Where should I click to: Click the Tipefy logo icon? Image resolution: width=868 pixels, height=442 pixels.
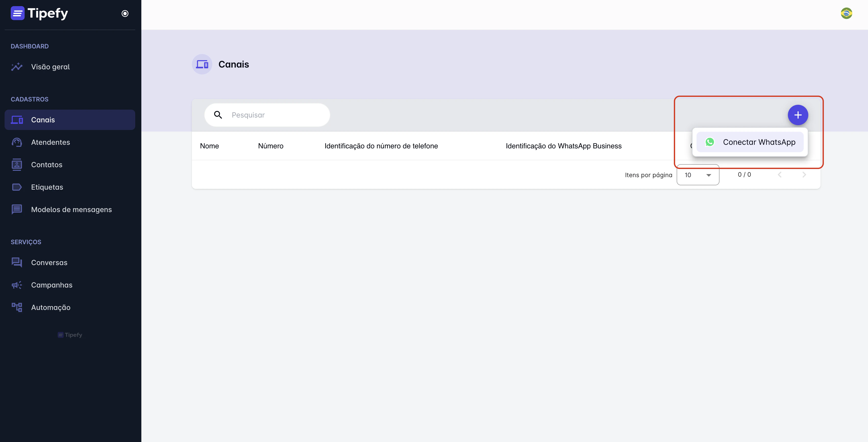[x=17, y=14]
